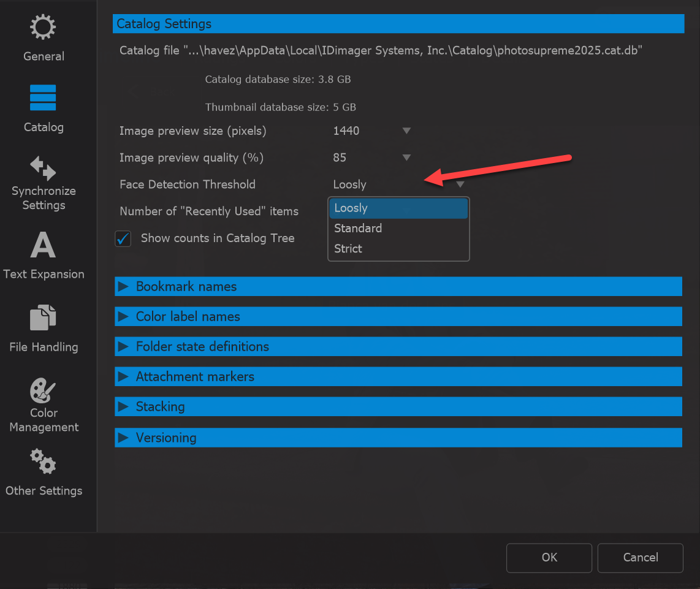Open Text Expansion letter A icon

pos(43,245)
